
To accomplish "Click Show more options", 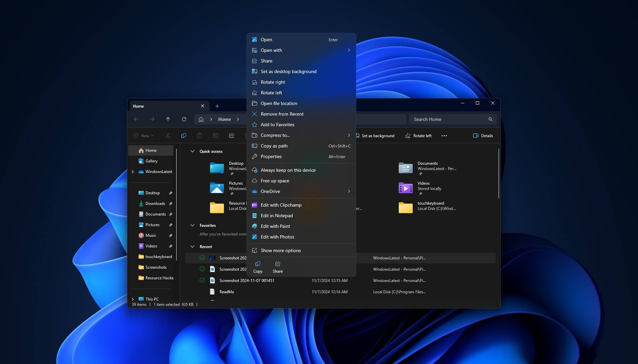I will click(301, 250).
